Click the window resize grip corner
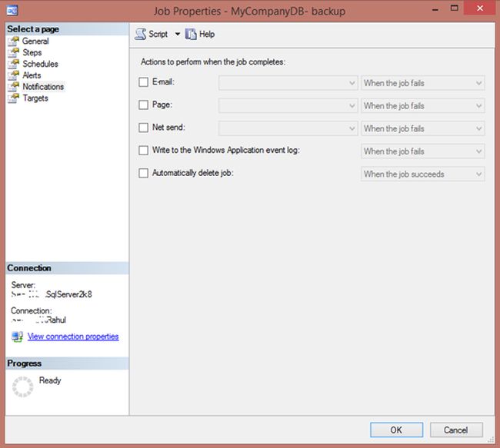 pyautogui.click(x=491, y=440)
